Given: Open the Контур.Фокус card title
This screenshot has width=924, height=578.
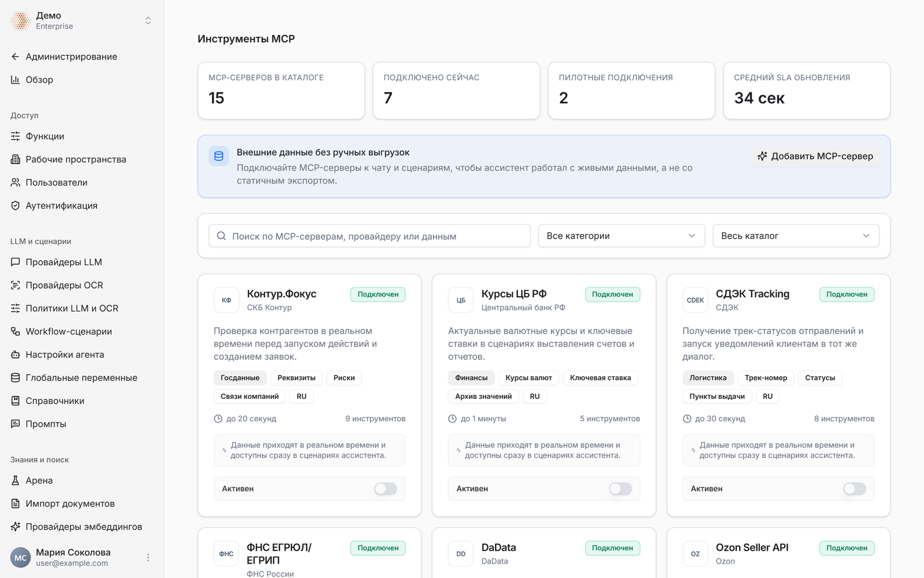Looking at the screenshot, I should coord(282,294).
